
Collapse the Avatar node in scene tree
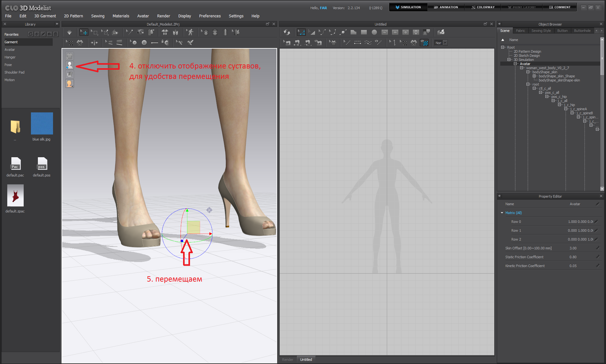[x=515, y=64]
